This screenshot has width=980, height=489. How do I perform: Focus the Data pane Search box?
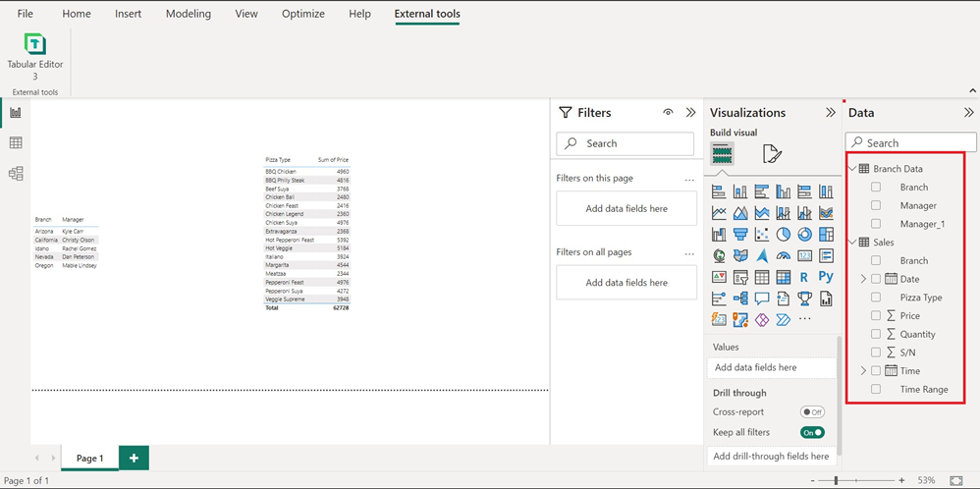tap(910, 142)
